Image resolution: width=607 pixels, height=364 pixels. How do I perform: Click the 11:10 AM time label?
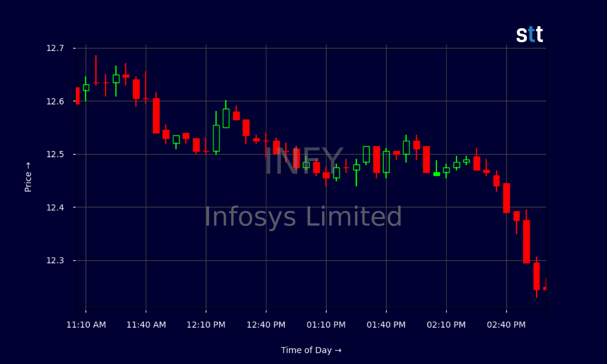pos(86,325)
